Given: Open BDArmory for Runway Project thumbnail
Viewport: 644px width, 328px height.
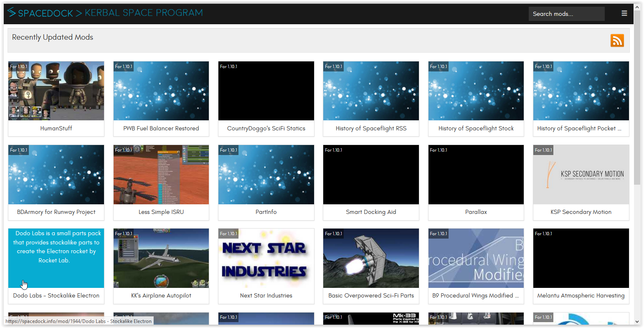Looking at the screenshot, I should tap(56, 174).
